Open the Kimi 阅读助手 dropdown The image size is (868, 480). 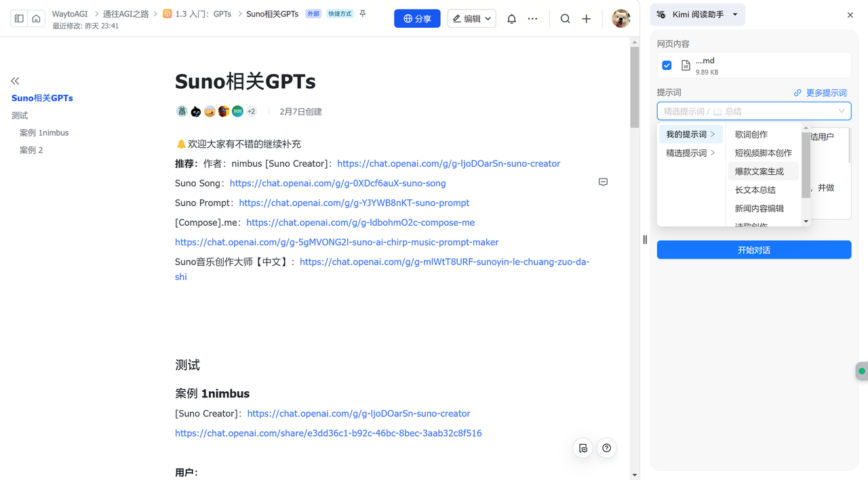click(698, 15)
